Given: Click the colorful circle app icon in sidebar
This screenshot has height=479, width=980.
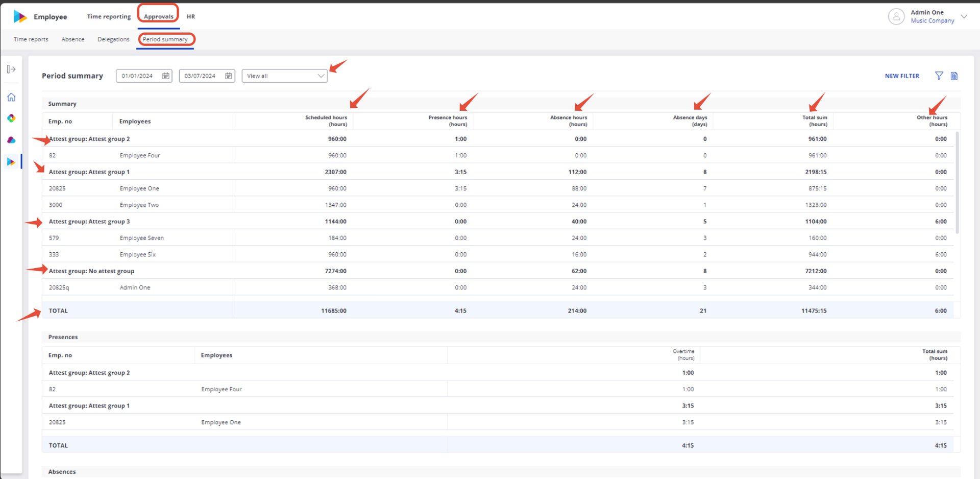Looking at the screenshot, I should [x=11, y=118].
